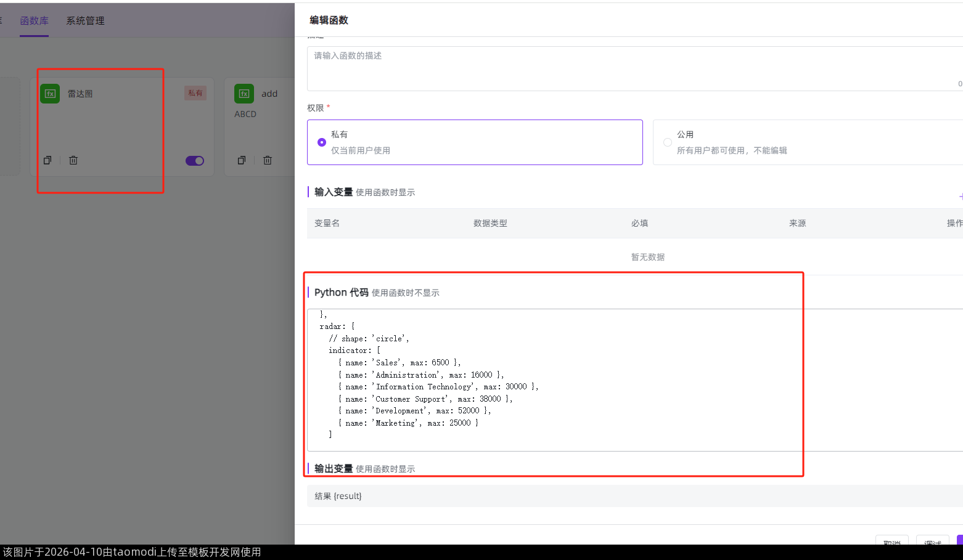The width and height of the screenshot is (963, 560).
Task: Click the 雷达图 function fx icon
Action: point(51,94)
